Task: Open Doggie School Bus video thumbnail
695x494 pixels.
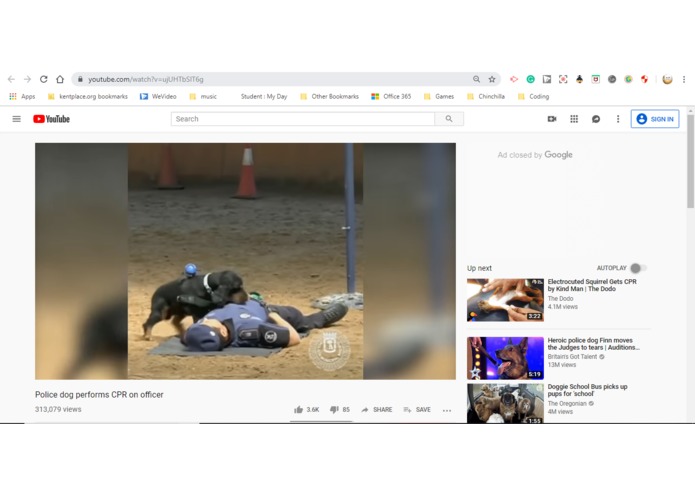Action: 505,404
